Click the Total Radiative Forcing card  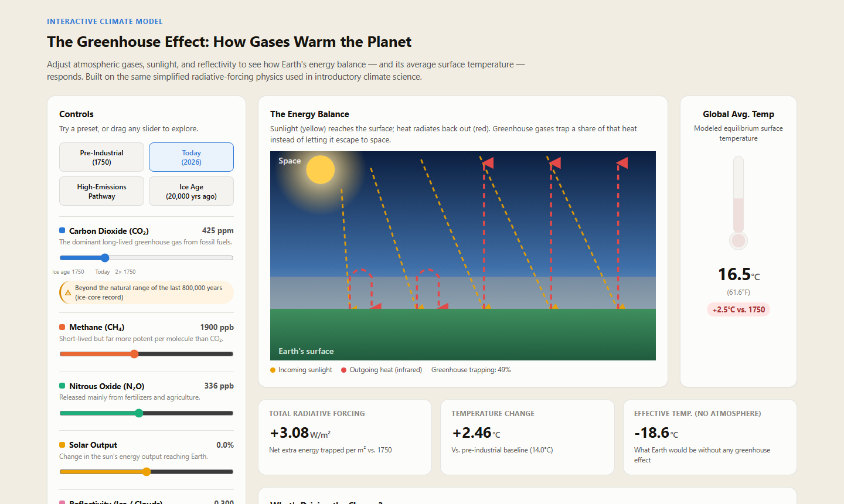tap(345, 437)
